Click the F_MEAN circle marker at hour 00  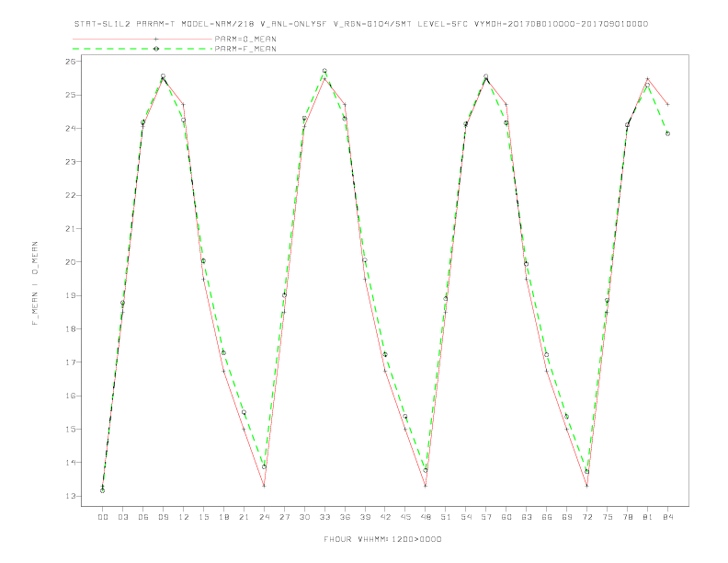click(x=103, y=490)
